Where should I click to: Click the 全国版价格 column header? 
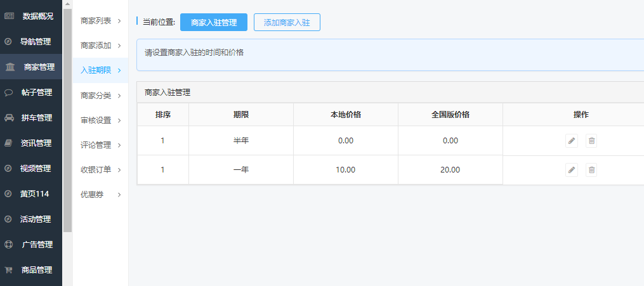click(450, 115)
